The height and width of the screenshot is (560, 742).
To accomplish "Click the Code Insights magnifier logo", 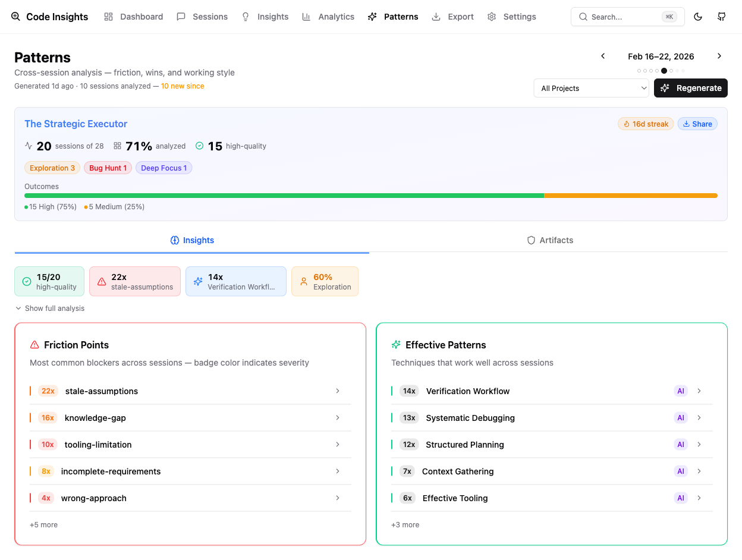I will tap(16, 17).
